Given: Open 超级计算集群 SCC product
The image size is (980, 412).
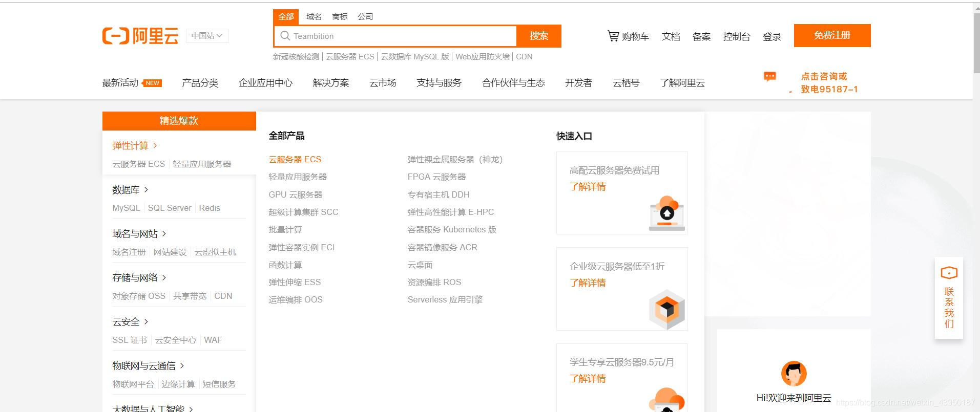Looking at the screenshot, I should pos(303,212).
